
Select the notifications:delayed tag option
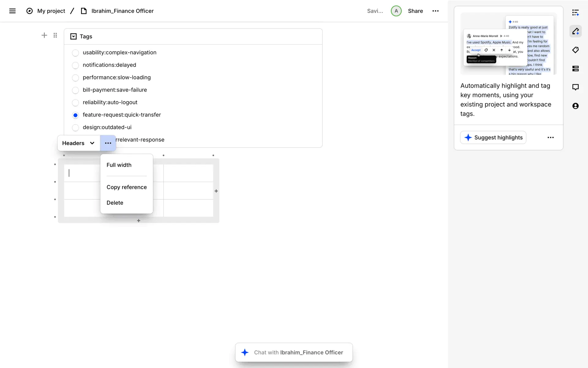coord(75,65)
